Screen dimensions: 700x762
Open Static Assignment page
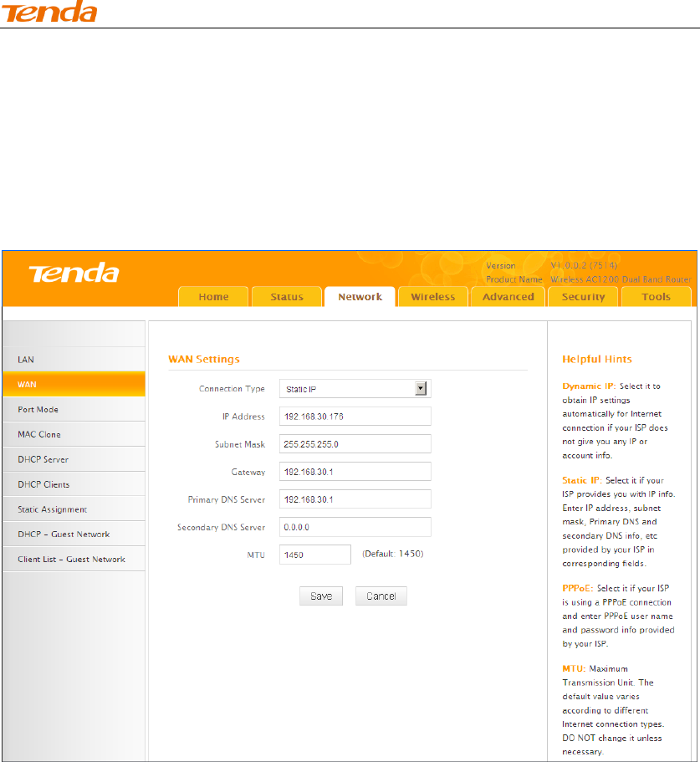tap(74, 509)
